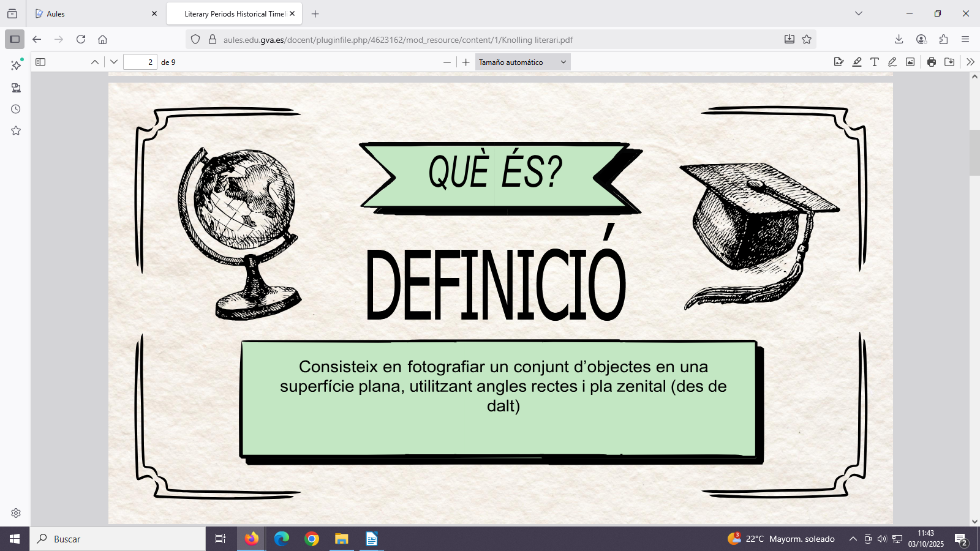The image size is (980, 551).
Task: Print the Knolling literari PDF
Action: 930,61
